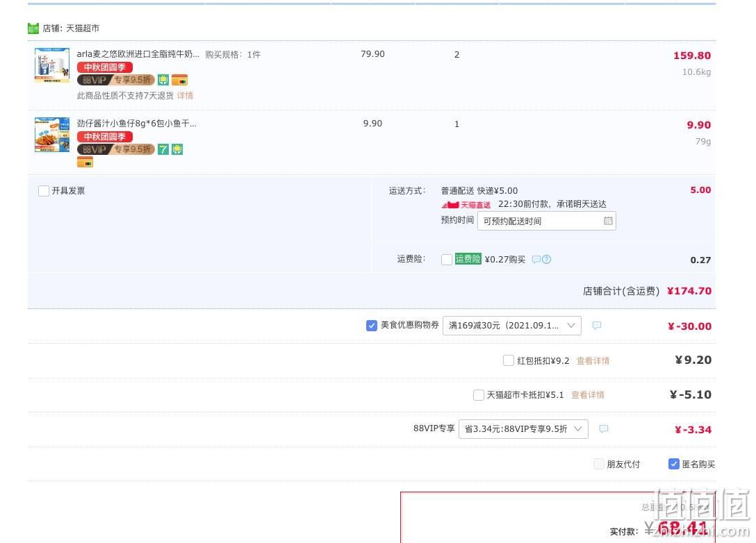Click the store name 天猫超市
The width and height of the screenshot is (756, 543).
pyautogui.click(x=83, y=28)
